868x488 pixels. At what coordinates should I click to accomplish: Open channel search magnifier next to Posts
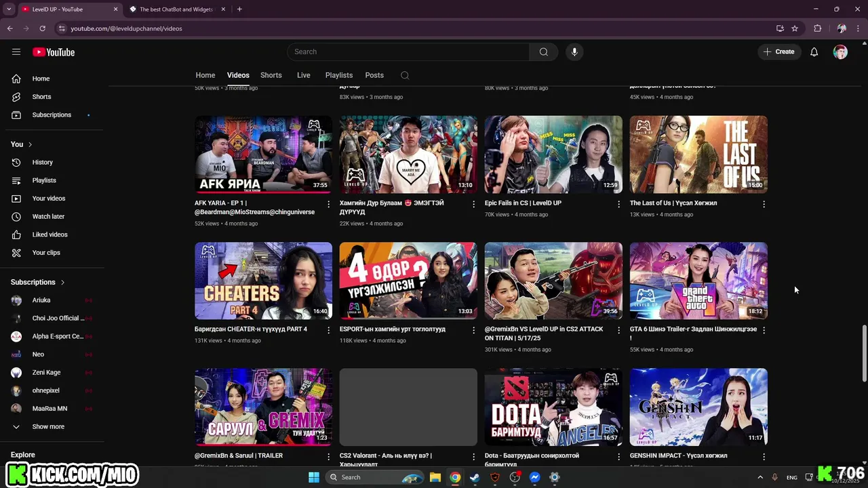pos(405,75)
